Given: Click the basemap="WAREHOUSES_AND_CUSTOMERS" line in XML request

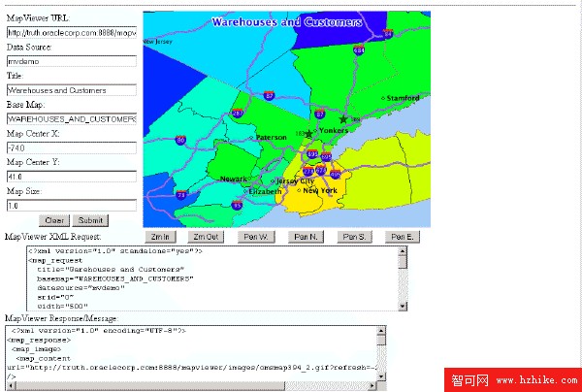Looking at the screenshot, I should click(x=115, y=278).
